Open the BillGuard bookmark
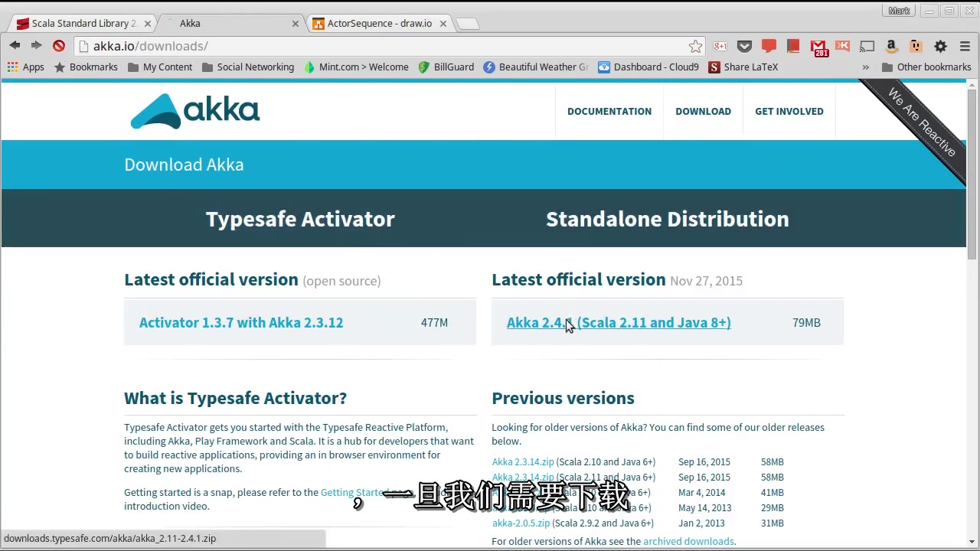 [446, 67]
